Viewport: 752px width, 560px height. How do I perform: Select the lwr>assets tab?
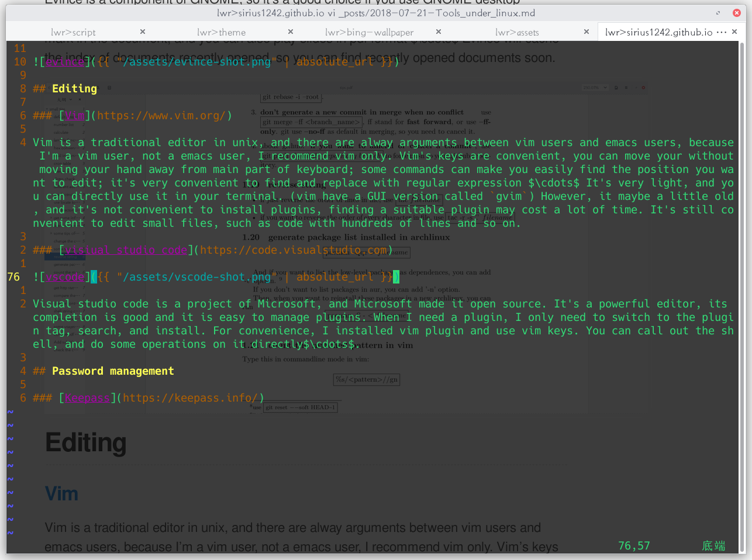tap(517, 32)
